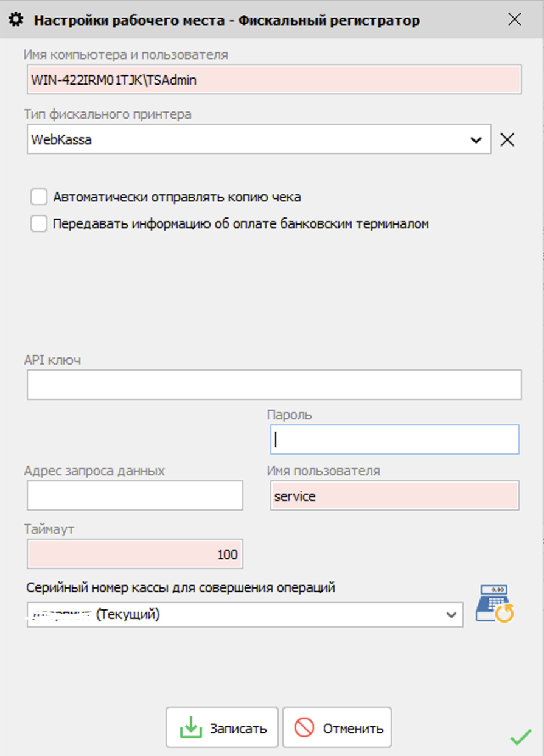Click the green download icon on Записать button
The width and height of the screenshot is (544, 756).
189,727
